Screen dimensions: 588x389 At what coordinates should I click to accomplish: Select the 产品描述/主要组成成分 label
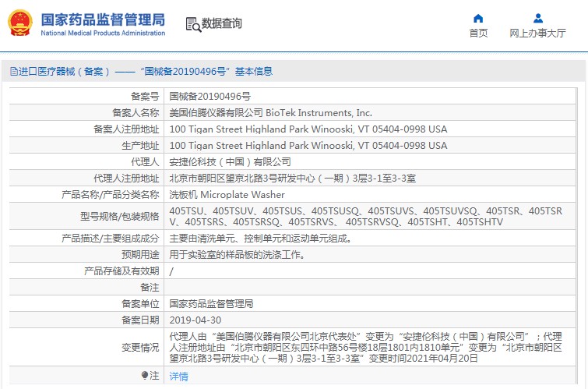click(x=111, y=238)
